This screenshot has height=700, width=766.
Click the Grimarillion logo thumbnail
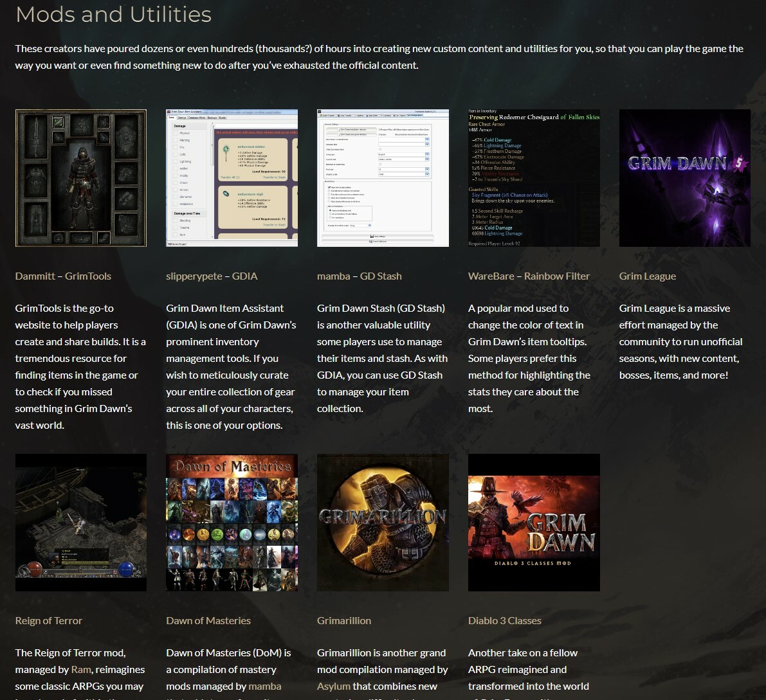[383, 523]
